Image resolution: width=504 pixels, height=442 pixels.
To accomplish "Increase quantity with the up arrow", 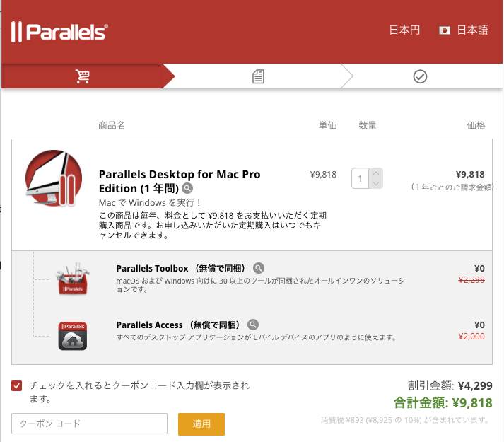I will point(376,173).
